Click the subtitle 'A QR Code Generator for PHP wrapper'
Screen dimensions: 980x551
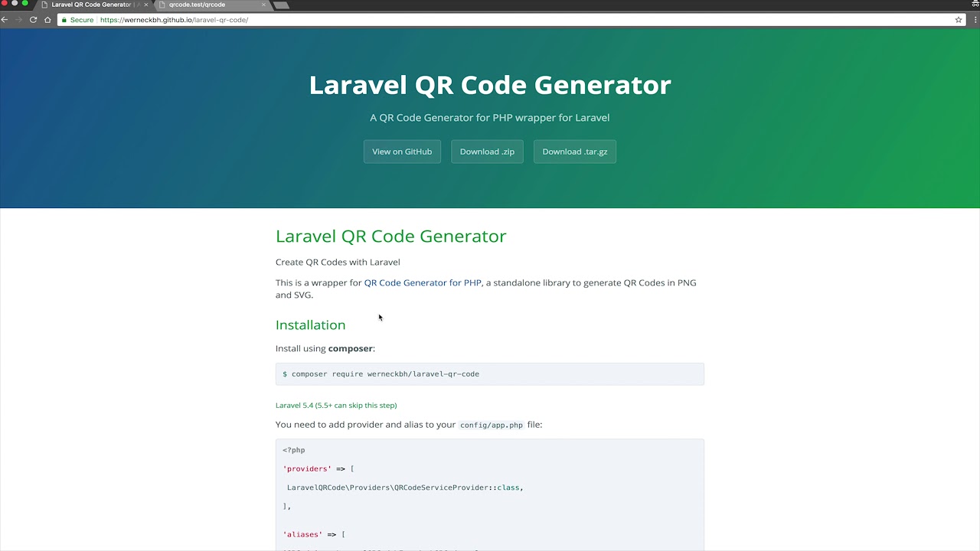[x=490, y=118]
